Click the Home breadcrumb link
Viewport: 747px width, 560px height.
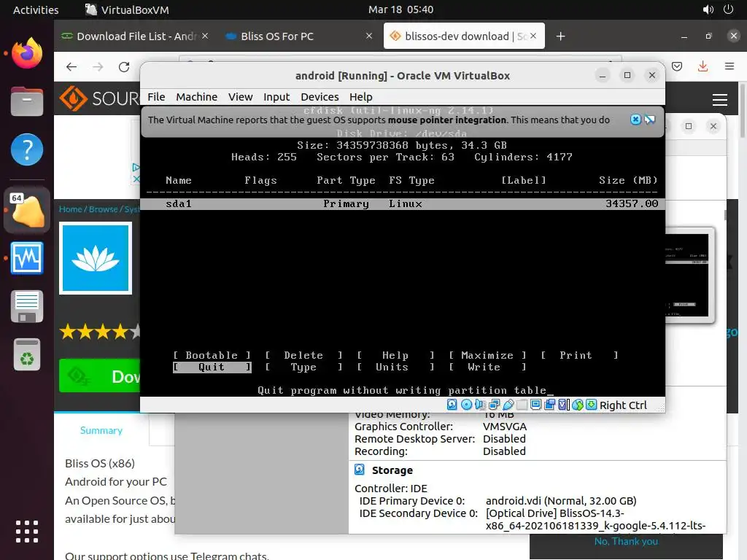coord(71,209)
